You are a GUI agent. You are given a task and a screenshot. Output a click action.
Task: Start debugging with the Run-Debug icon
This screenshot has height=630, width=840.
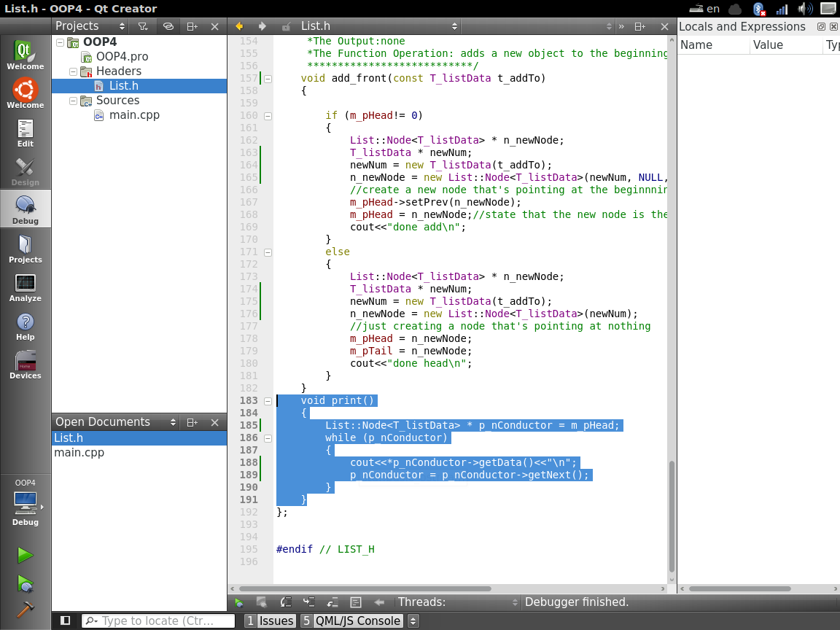pyautogui.click(x=26, y=583)
